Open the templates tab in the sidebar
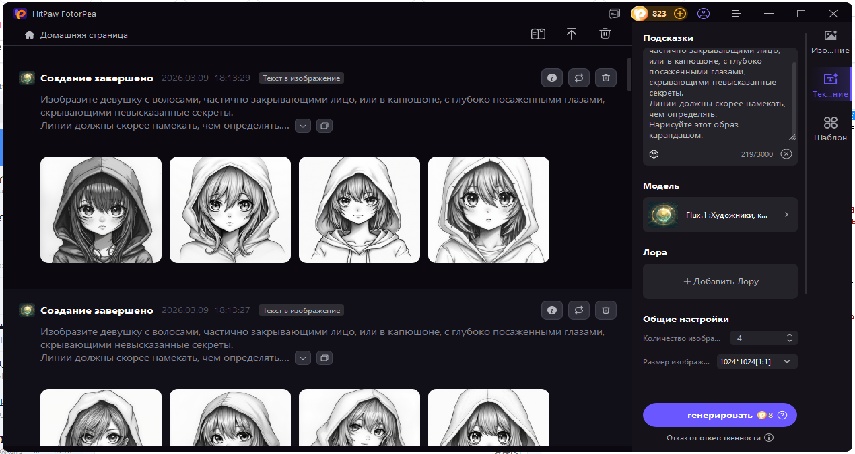The height and width of the screenshot is (454, 855). tap(830, 129)
